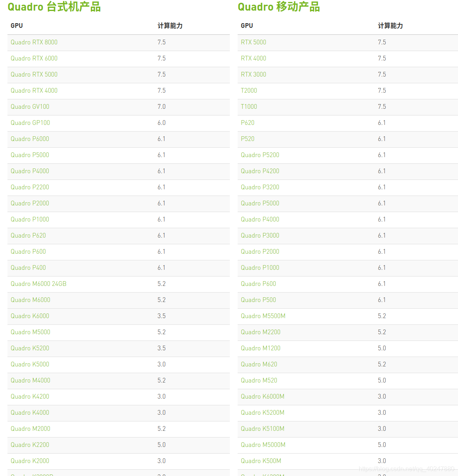This screenshot has width=458, height=476.
Task: Open the Quadro K6000M link
Action: click(263, 397)
